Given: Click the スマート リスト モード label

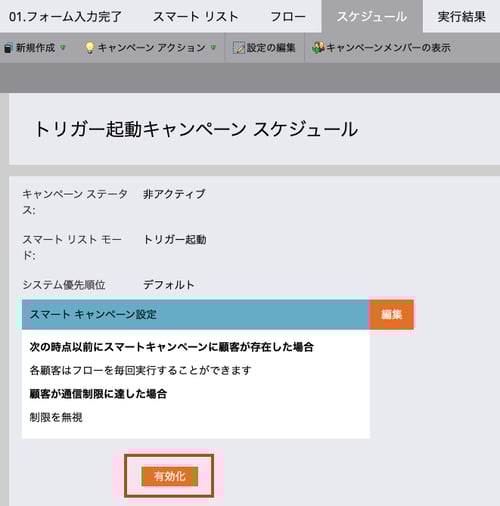Looking at the screenshot, I should point(72,247).
